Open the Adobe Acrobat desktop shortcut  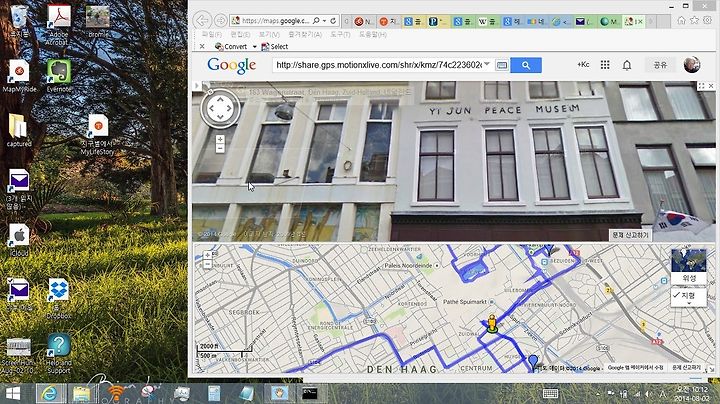point(59,25)
